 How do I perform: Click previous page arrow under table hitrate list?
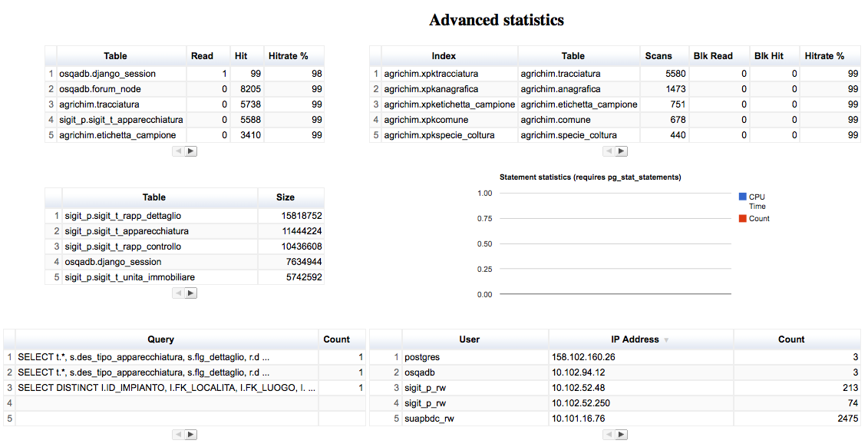coord(180,151)
